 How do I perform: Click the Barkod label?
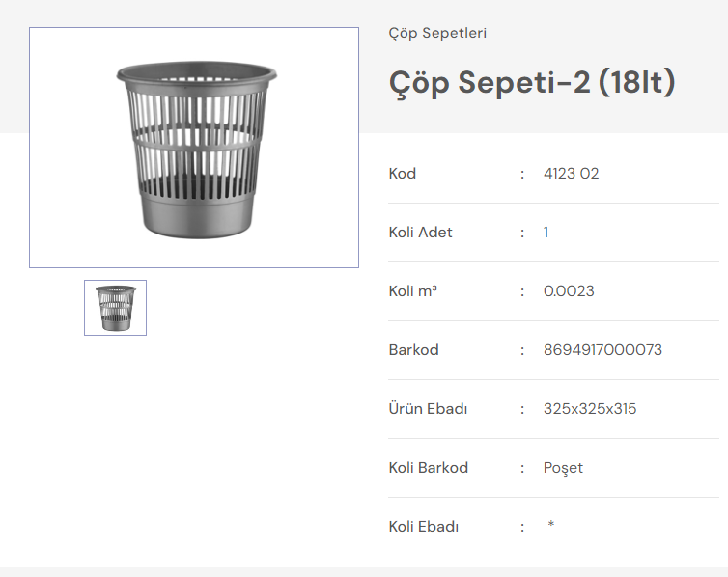click(413, 350)
